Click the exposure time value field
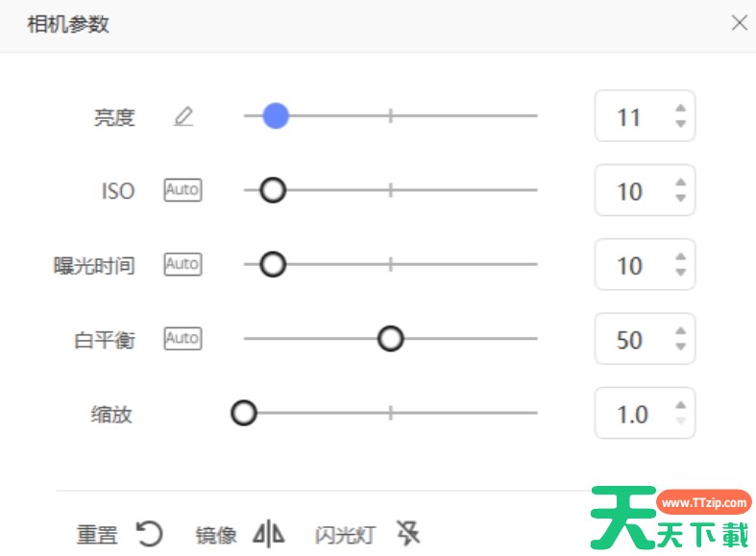The height and width of the screenshot is (556, 756). [x=630, y=265]
